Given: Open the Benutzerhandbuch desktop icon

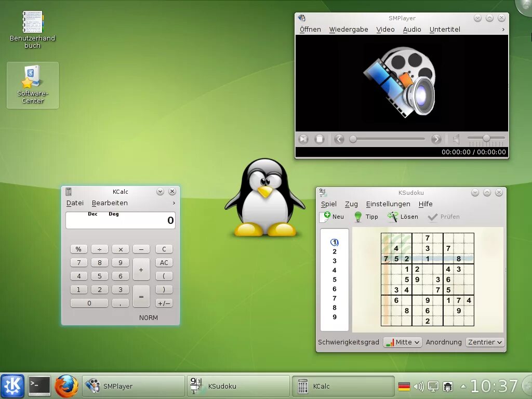Looking at the screenshot, I should coord(33,30).
